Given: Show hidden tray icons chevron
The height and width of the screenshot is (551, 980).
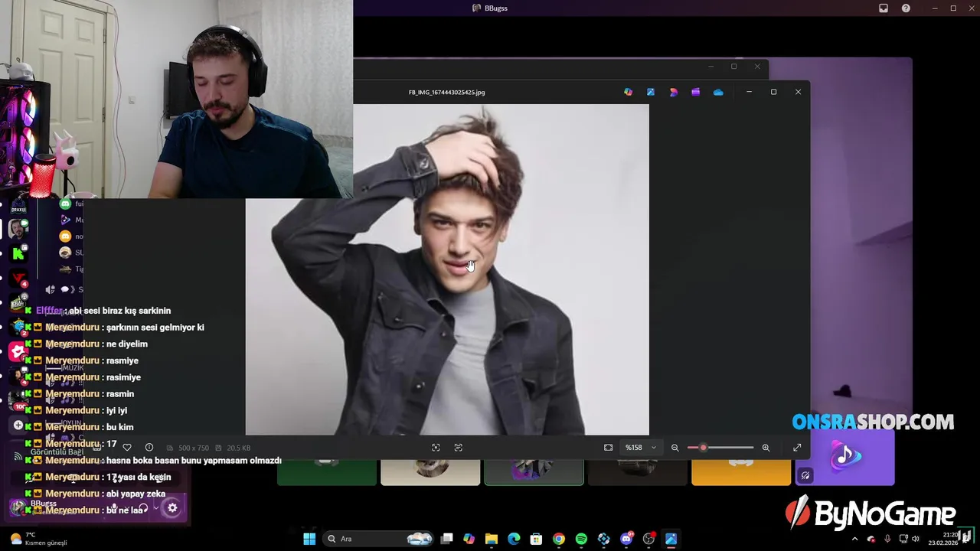Looking at the screenshot, I should (x=854, y=539).
